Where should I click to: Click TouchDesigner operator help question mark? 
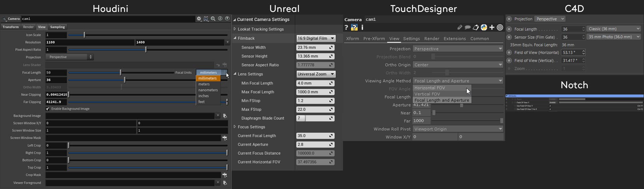point(346,28)
